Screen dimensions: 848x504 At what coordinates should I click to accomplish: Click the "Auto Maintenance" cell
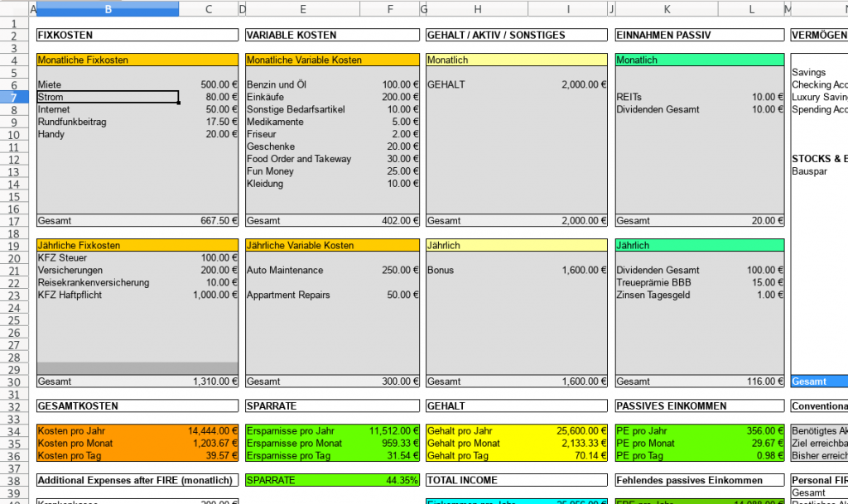pos(302,271)
